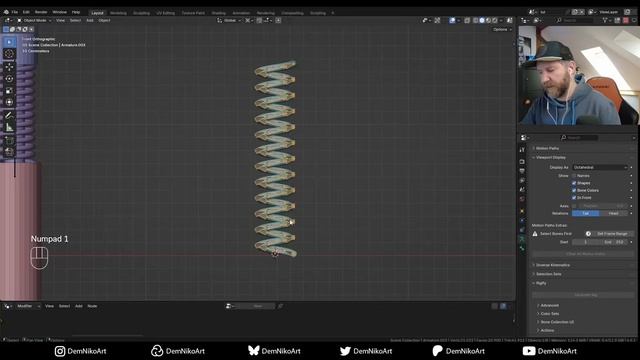Image resolution: width=640 pixels, height=360 pixels.
Task: Select the Cursor tool
Action: [9, 54]
